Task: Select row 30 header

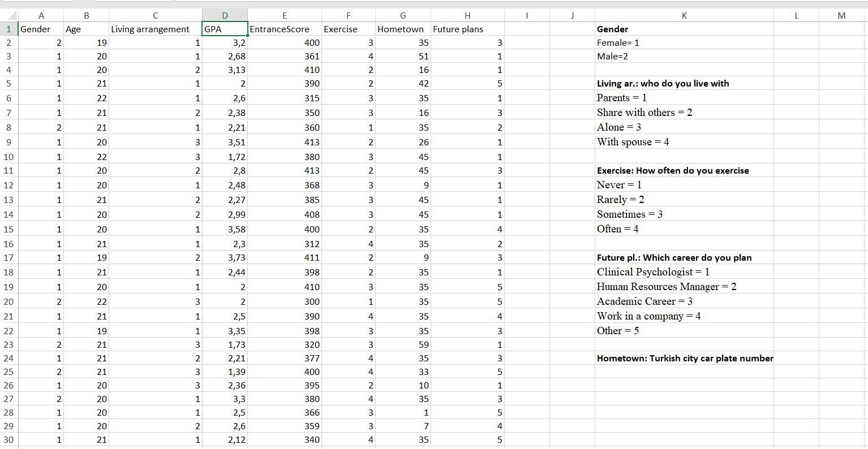Action: point(9,440)
